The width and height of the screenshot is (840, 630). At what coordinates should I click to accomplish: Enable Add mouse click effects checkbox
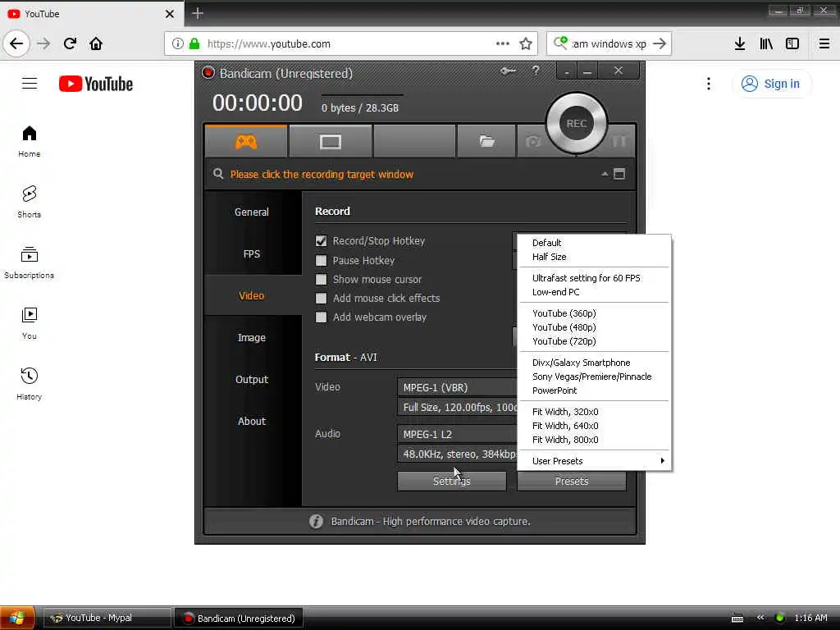pos(321,299)
